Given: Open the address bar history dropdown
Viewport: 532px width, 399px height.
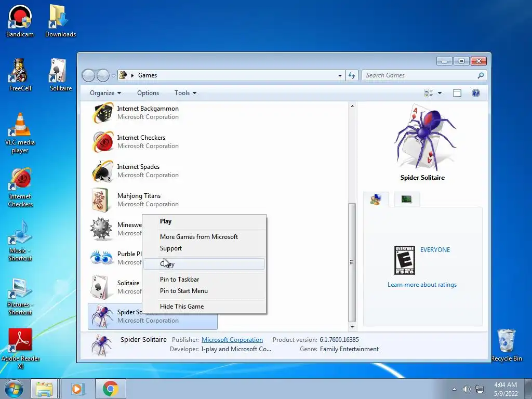Looking at the screenshot, I should point(340,75).
